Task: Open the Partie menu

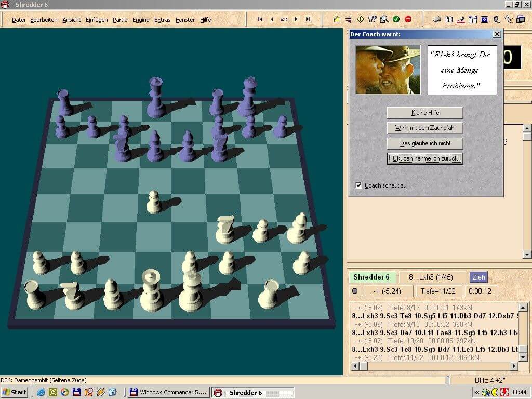Action: coord(120,20)
